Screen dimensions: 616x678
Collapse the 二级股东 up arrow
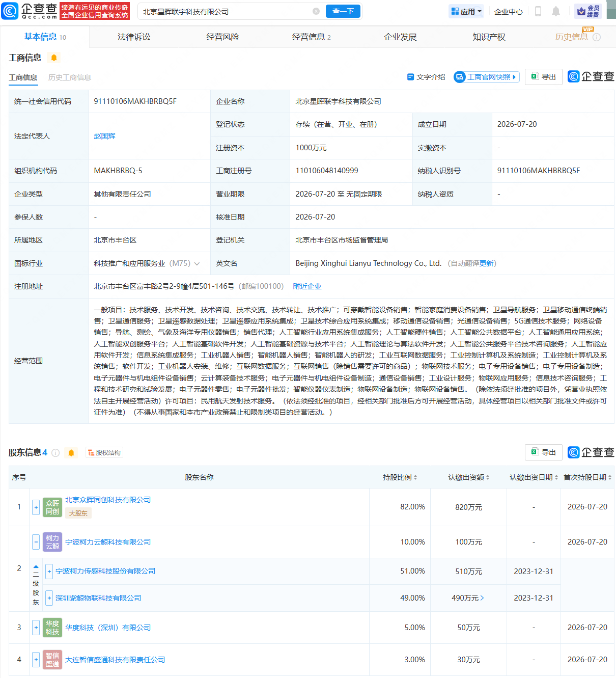point(36,566)
